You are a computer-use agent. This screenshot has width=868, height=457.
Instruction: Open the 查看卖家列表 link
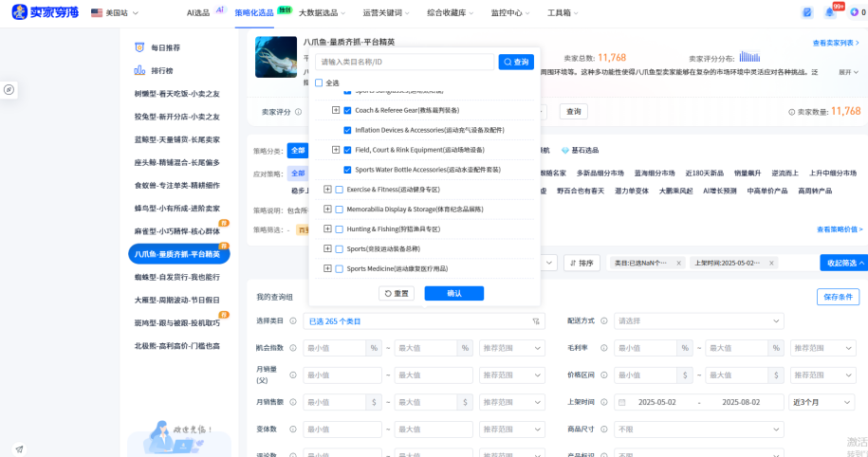[x=836, y=43]
